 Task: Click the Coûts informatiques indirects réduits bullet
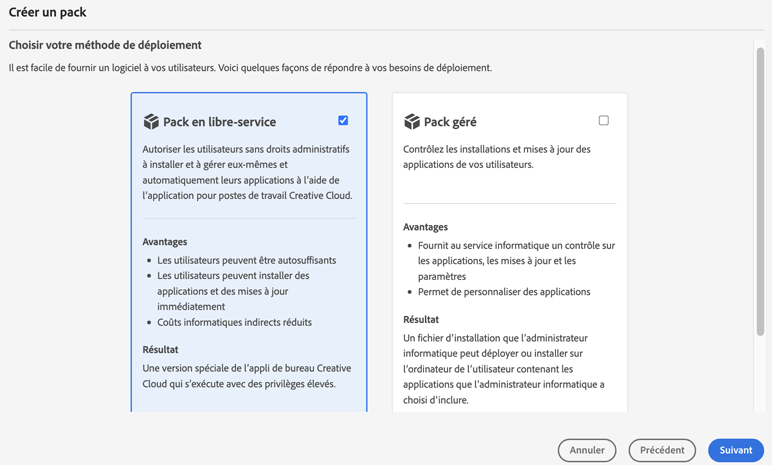coord(234,322)
